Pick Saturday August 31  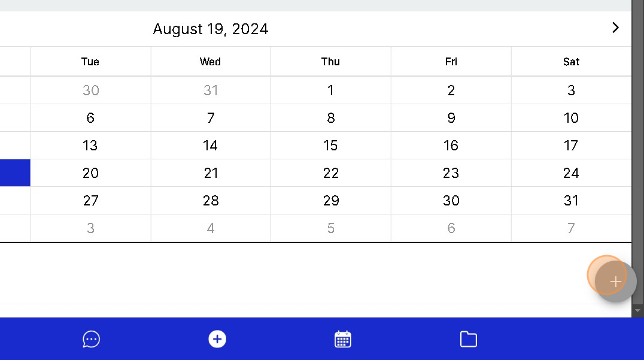[x=571, y=201]
